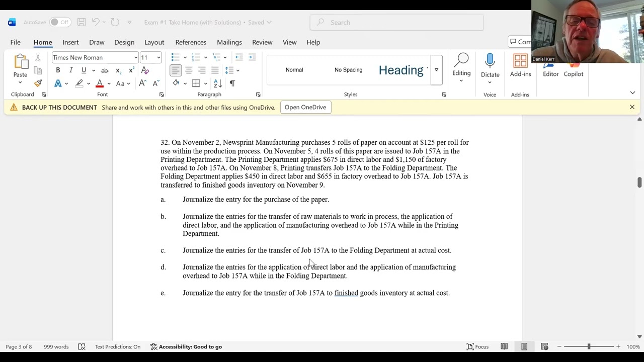The height and width of the screenshot is (362, 644).
Task: Apply the No Spacing style
Action: coord(348,70)
